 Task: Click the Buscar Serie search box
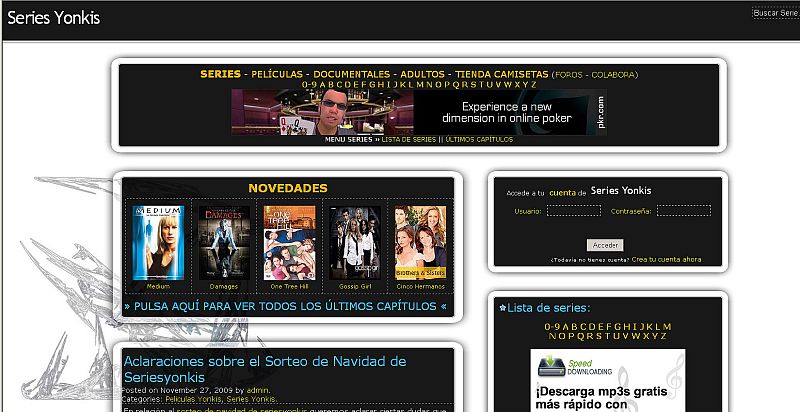pyautogui.click(x=775, y=13)
